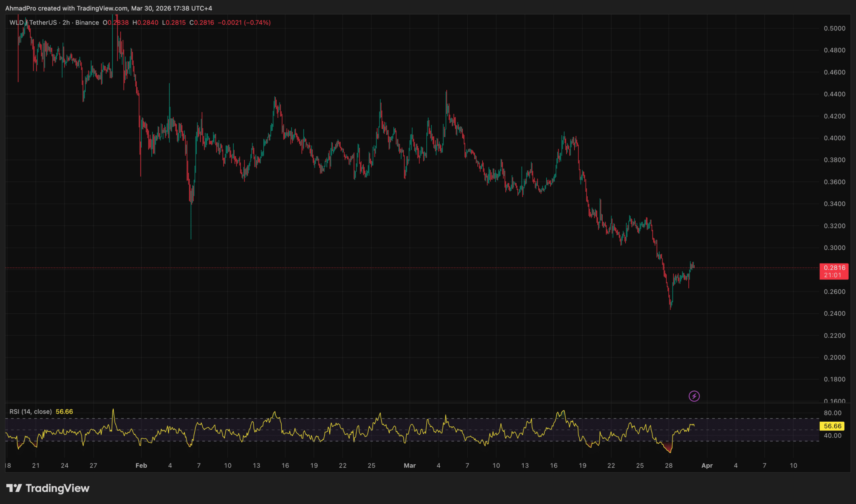Click the -0.0021 (-0.74%) change value
Screen dimensions: 856x504
pyautogui.click(x=244, y=23)
